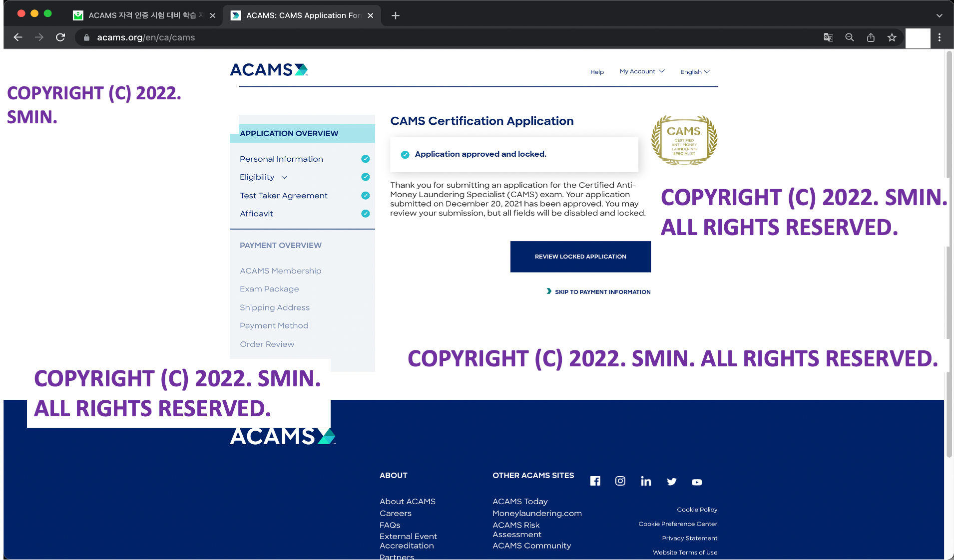
Task: Click the site lock icon
Action: [x=86, y=37]
